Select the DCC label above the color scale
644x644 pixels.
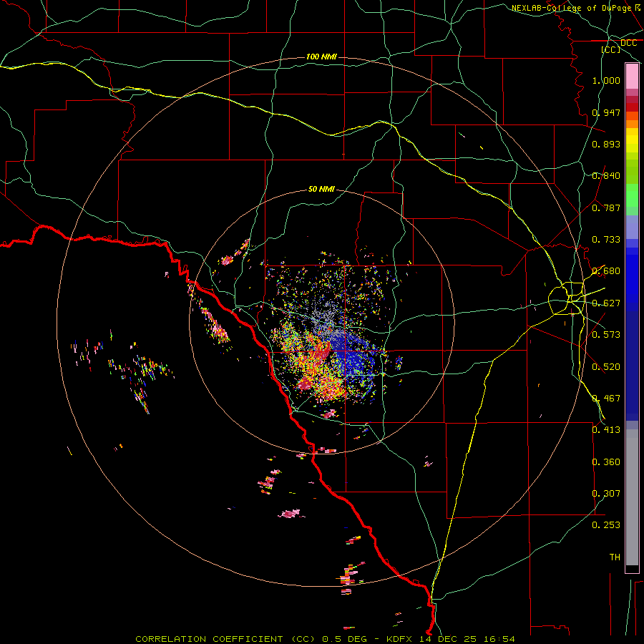628,43
